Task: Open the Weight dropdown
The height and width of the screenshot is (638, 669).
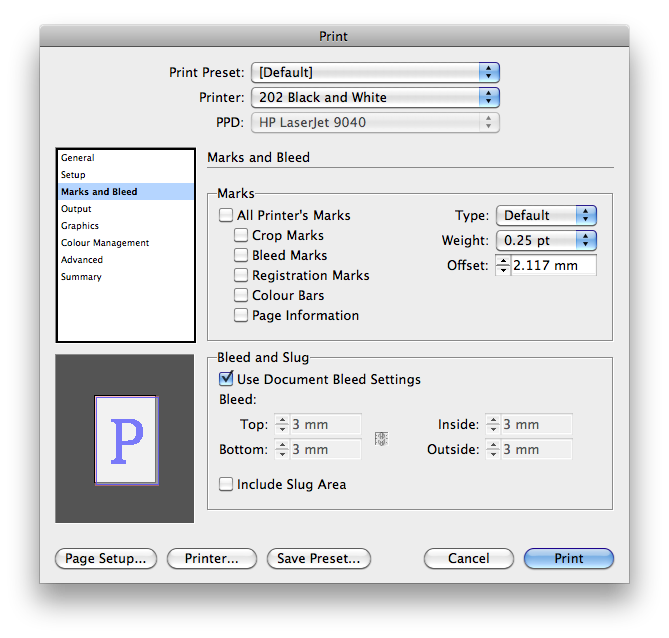Action: pos(546,240)
